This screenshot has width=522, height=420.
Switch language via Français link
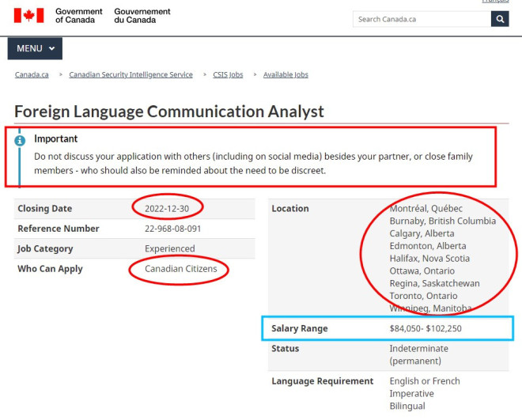point(495,2)
